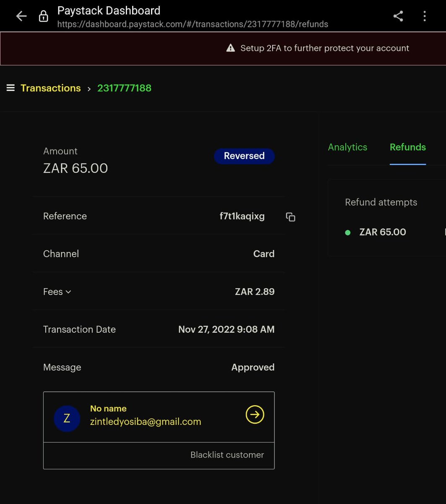Open the three-dot browser menu
This screenshot has width=446, height=504.
425,16
